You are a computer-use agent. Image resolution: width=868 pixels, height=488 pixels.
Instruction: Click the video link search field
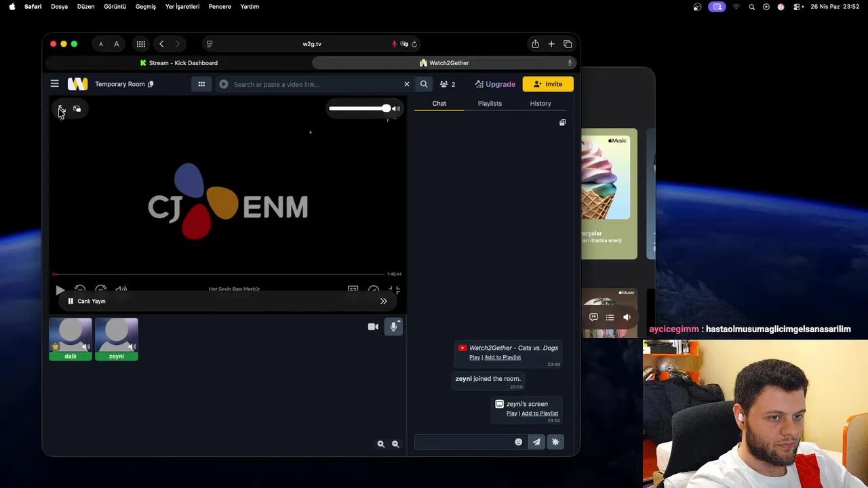pos(315,84)
